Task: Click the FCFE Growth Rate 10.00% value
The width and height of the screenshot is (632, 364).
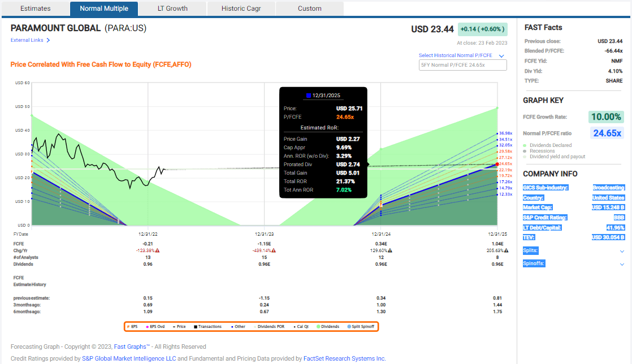Action: [606, 117]
